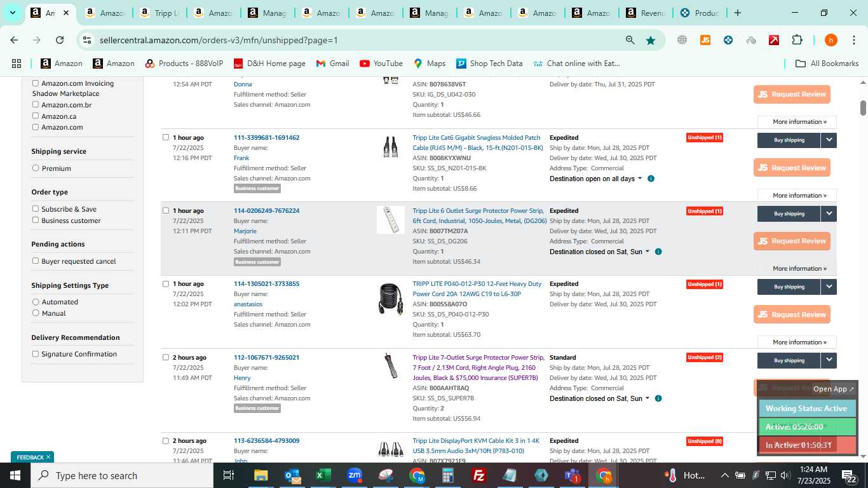Open a new browser tab
Screen dimensions: 868x488
[737, 13]
